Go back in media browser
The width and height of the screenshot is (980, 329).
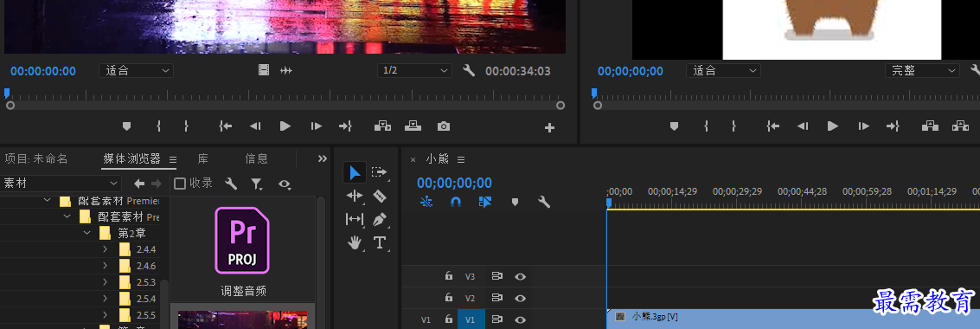pos(139,184)
